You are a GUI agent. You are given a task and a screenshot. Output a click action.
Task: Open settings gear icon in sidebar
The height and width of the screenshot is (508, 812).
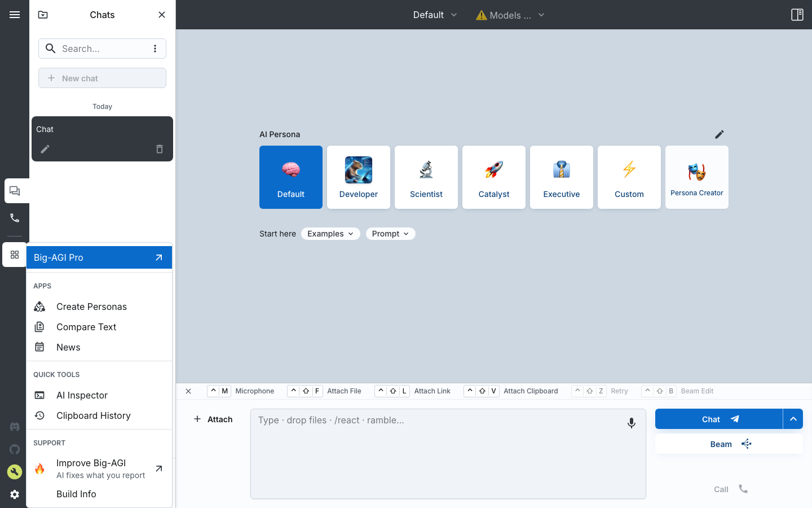(15, 494)
